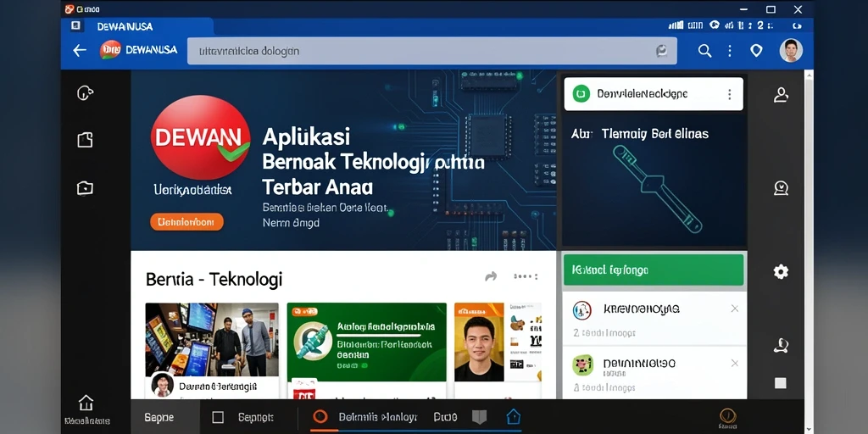The width and height of the screenshot is (868, 434).
Task: Dismiss the second list item with green avatar
Action: point(735,363)
